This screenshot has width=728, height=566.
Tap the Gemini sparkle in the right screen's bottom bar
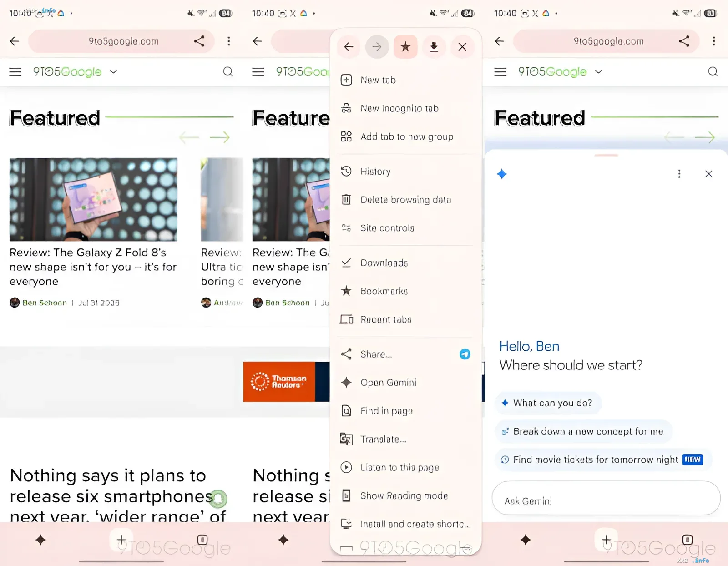[x=526, y=540]
